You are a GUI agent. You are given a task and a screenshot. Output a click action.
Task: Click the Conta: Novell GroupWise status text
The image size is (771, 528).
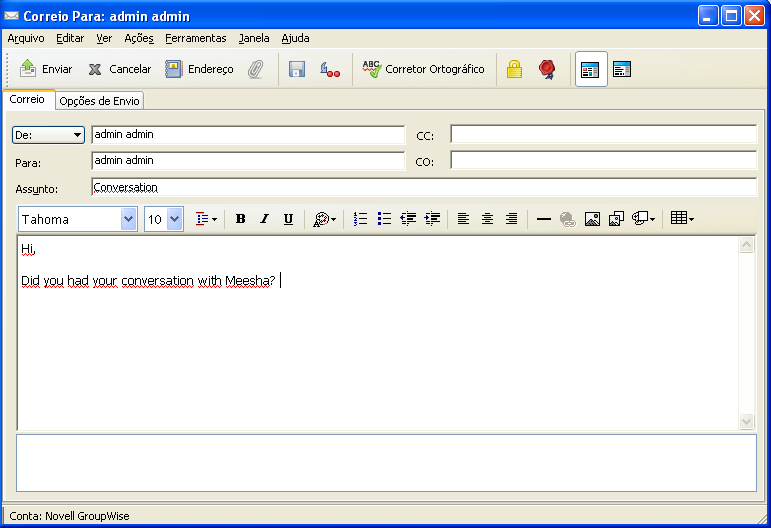[x=69, y=516]
